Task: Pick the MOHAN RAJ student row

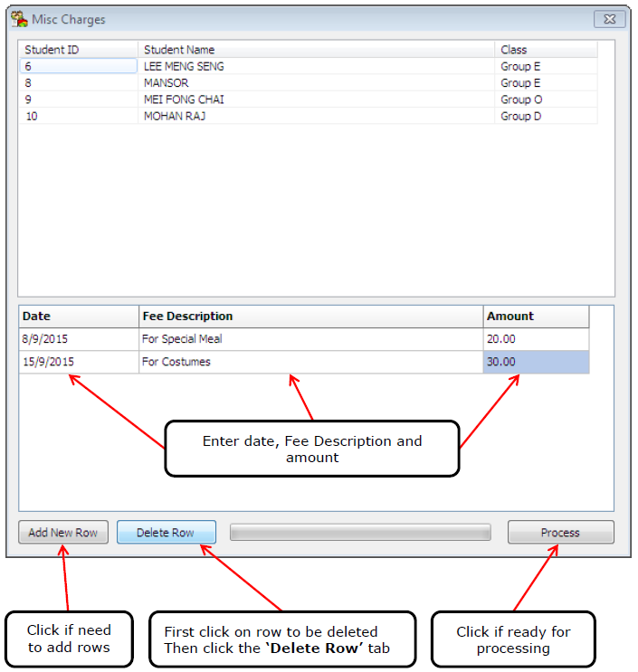Action: (175, 116)
